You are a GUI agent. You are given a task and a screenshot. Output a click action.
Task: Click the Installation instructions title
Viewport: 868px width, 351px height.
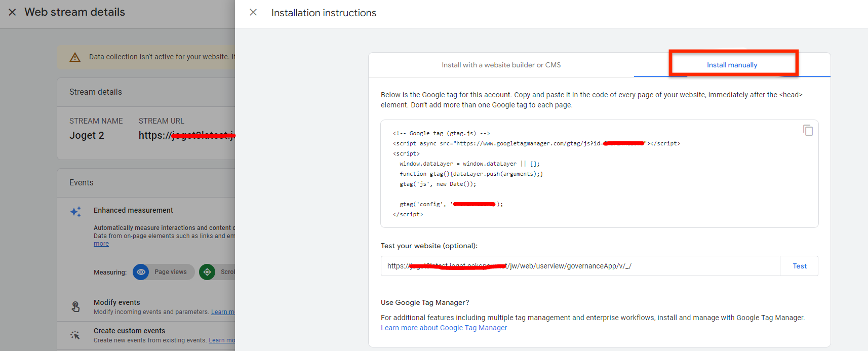(x=324, y=13)
